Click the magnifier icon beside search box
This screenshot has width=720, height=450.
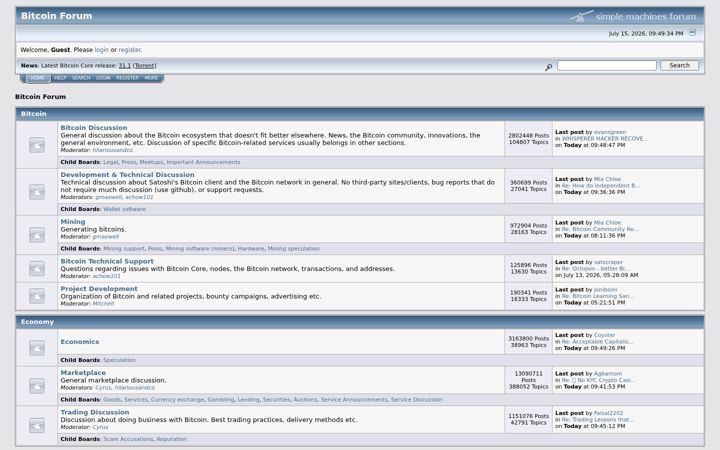click(548, 67)
